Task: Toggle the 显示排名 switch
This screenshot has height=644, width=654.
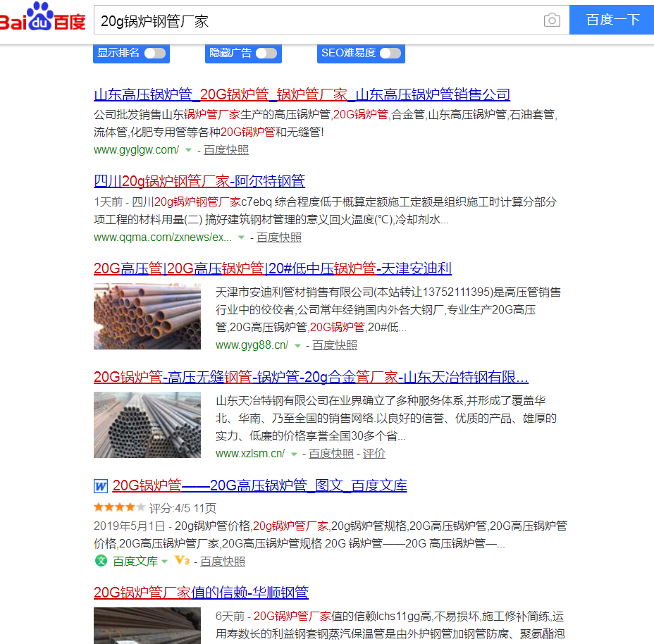Action: coord(155,54)
